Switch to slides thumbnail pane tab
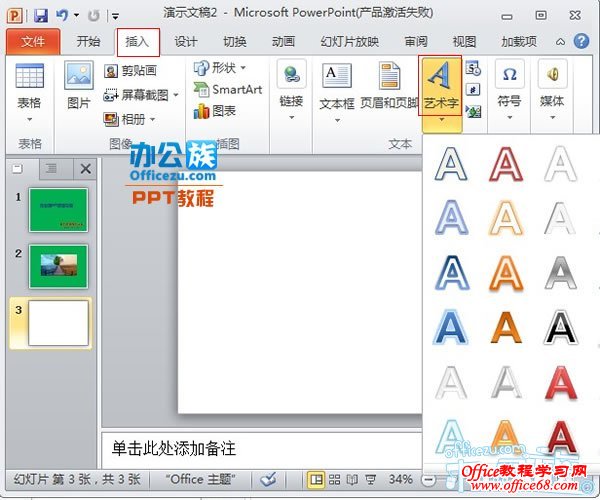This screenshot has width=600, height=500. pyautogui.click(x=18, y=169)
